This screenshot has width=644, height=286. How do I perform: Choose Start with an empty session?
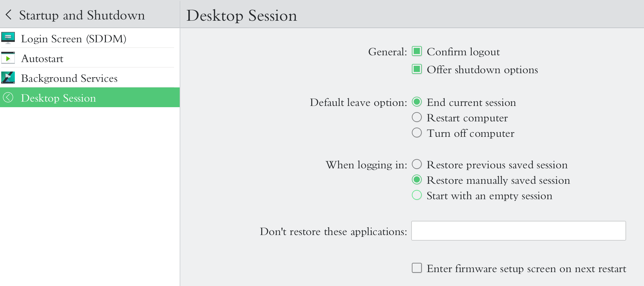point(417,196)
